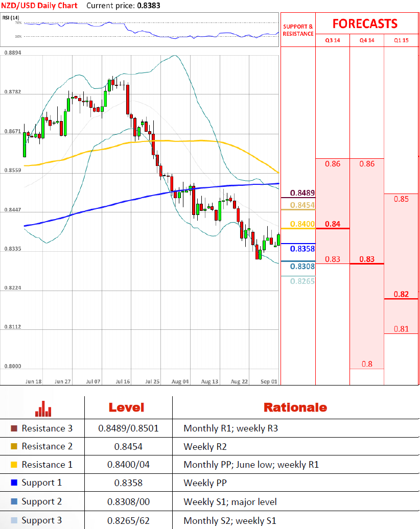Click the Q4 14 upper forecast 0.86
The height and width of the screenshot is (529, 420).
[367, 164]
